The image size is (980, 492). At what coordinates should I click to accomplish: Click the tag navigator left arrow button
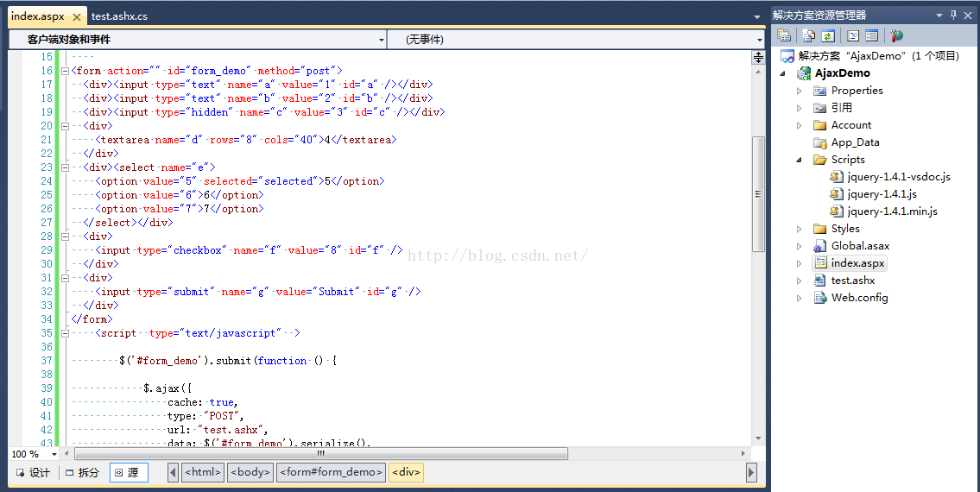click(174, 473)
